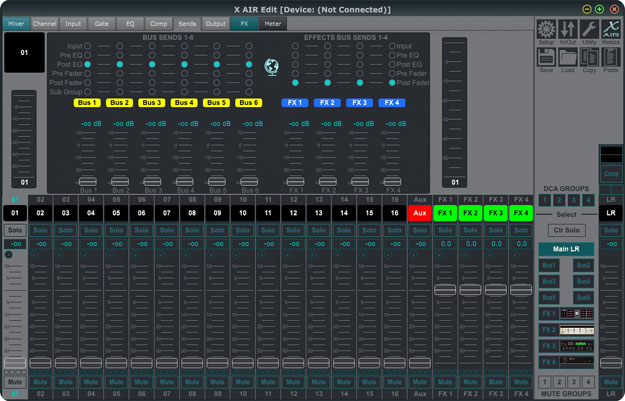Mute channel 08

tap(192, 382)
